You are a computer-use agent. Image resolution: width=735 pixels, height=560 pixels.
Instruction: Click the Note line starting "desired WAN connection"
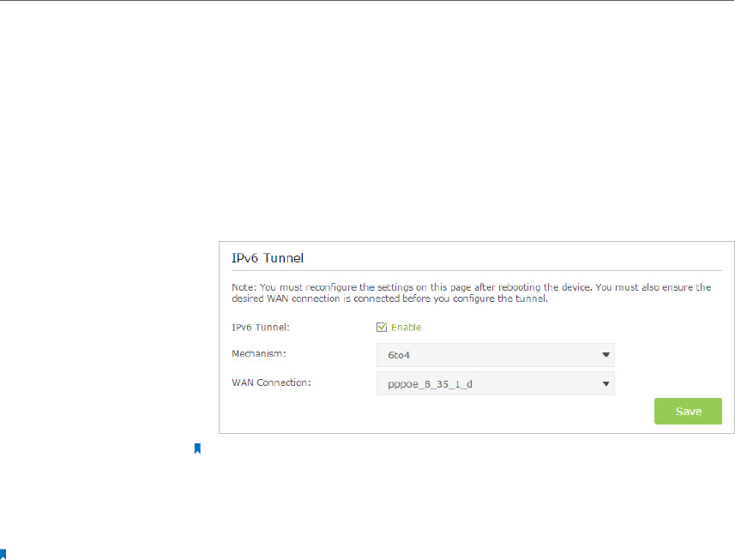[389, 299]
